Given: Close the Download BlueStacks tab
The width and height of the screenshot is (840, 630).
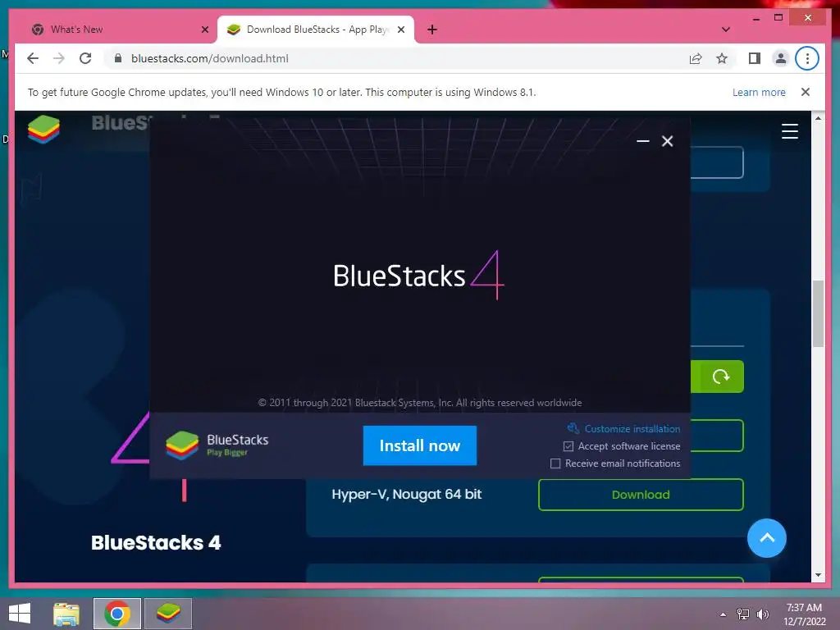Looking at the screenshot, I should click(400, 30).
